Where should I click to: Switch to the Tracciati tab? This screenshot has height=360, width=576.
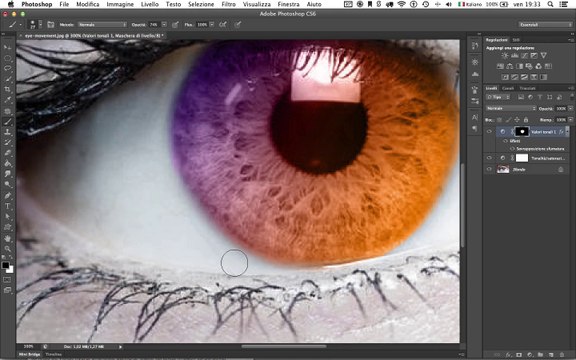coord(527,88)
